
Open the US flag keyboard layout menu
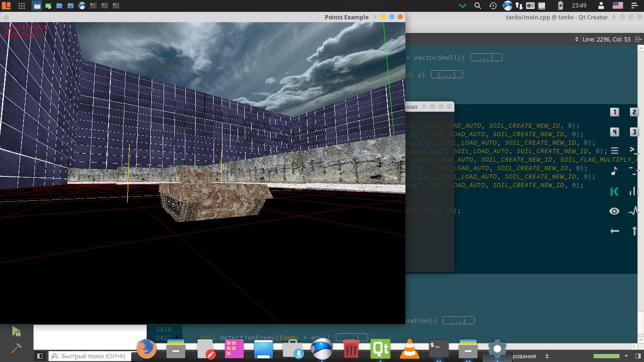click(x=618, y=6)
